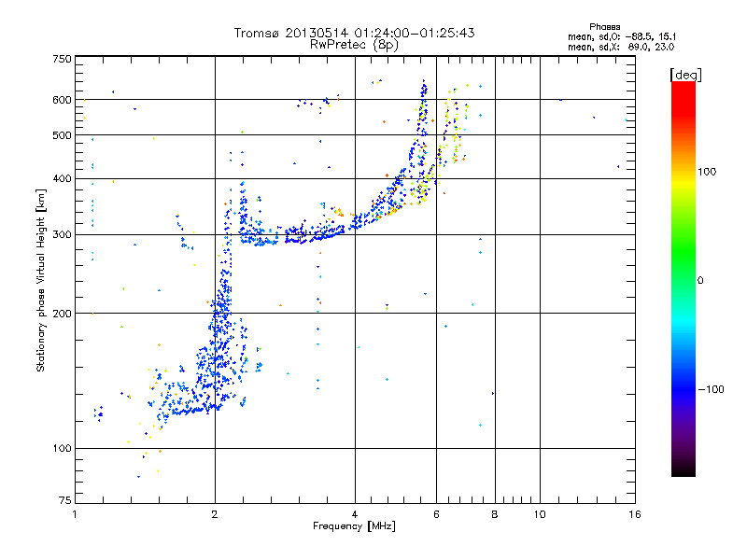The image size is (747, 560).
Task: Click the x-axis tick label '16'
Action: [x=635, y=514]
